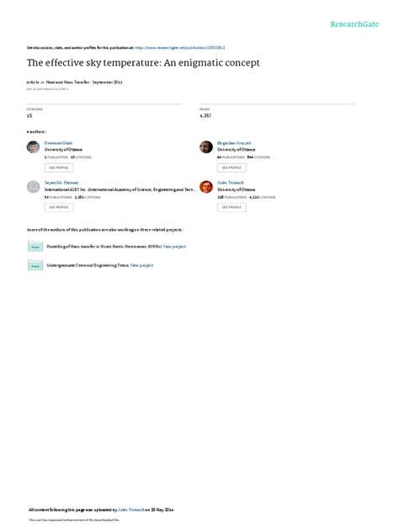
Task: Click the ResearchGate logo
Action: 354,24
